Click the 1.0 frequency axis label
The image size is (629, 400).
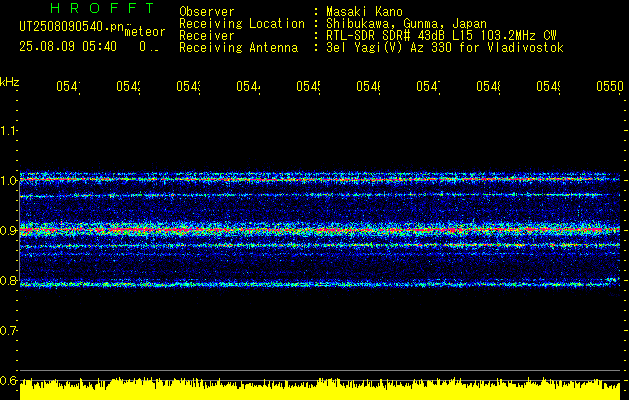[x=9, y=181]
